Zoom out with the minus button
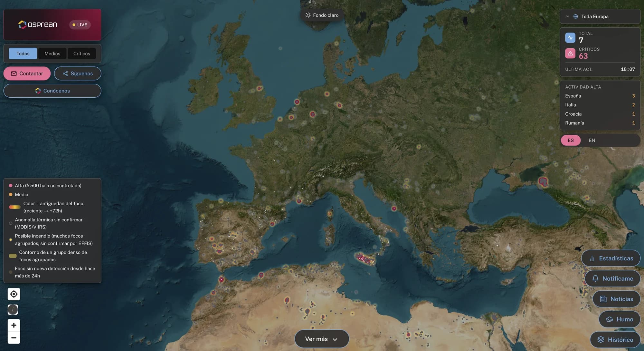644x351 pixels. [x=14, y=338]
